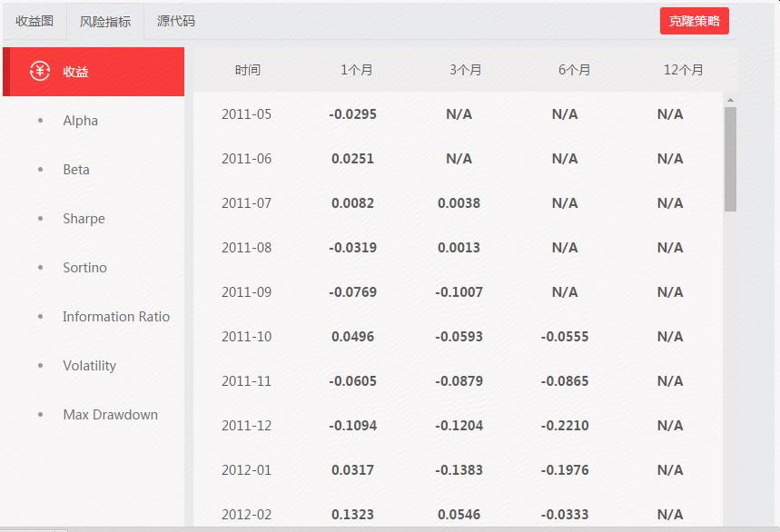Image resolution: width=780 pixels, height=532 pixels.
Task: Click the 0.1323 value
Action: tap(352, 515)
